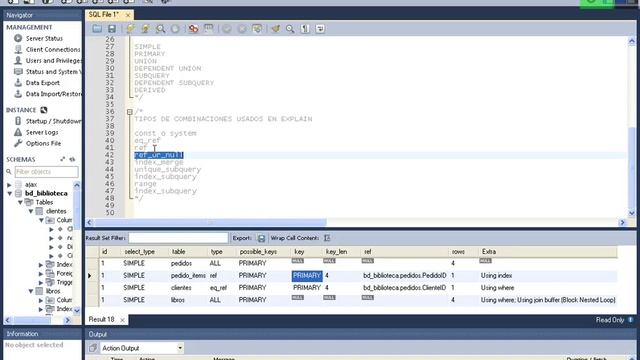Click the refresh schemas icon
This screenshot has width=640, height=360.
pyautogui.click(x=72, y=159)
